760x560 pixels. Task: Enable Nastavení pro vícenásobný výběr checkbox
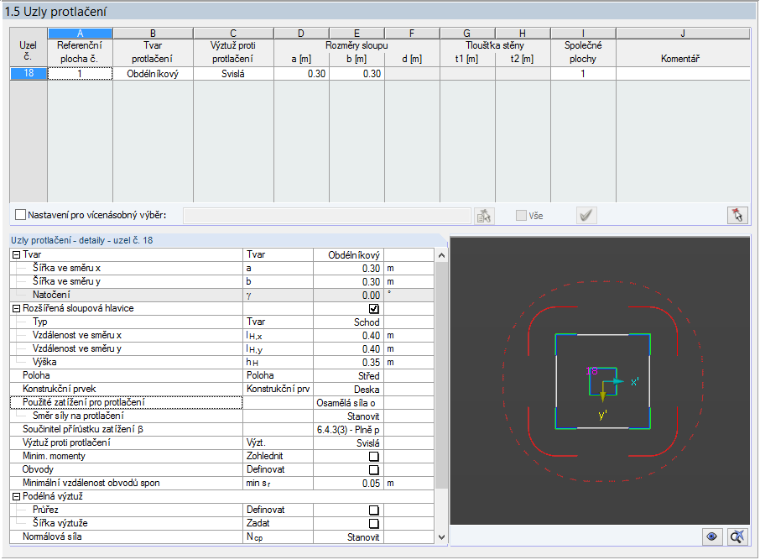coord(20,215)
